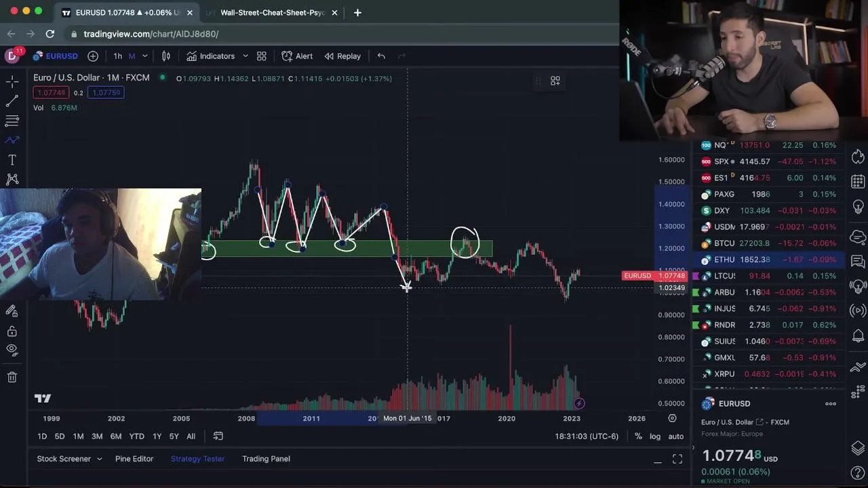Toggle lock all drawing tools
Image resolution: width=868 pixels, height=488 pixels.
pos(12,331)
